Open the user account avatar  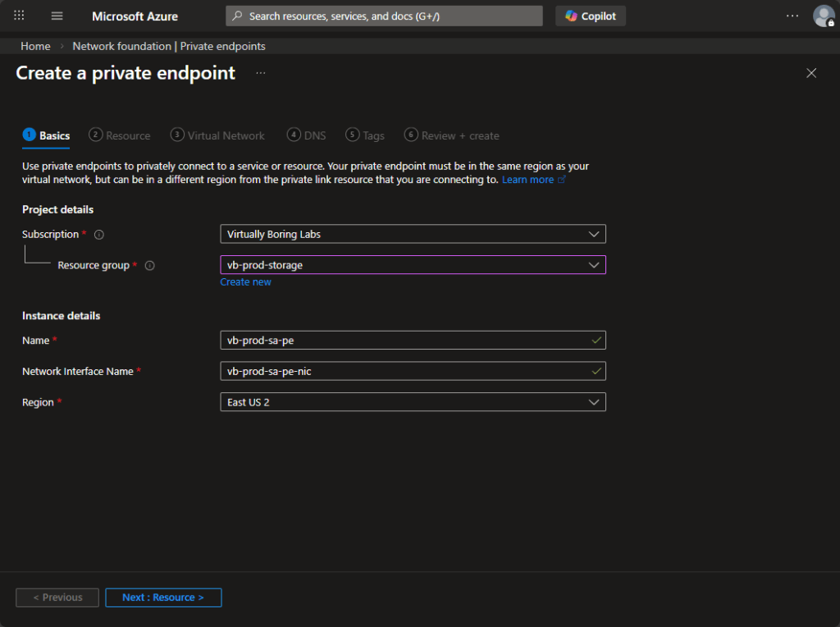[x=824, y=16]
